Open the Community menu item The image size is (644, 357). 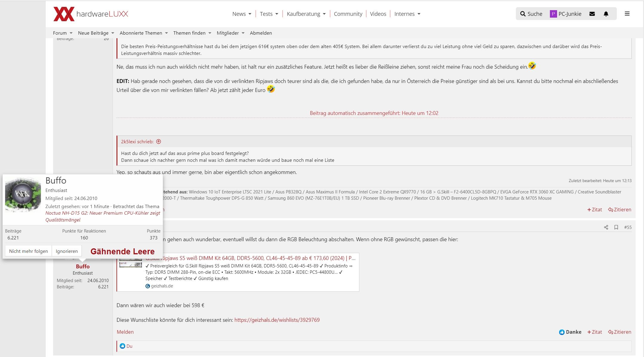pyautogui.click(x=348, y=14)
